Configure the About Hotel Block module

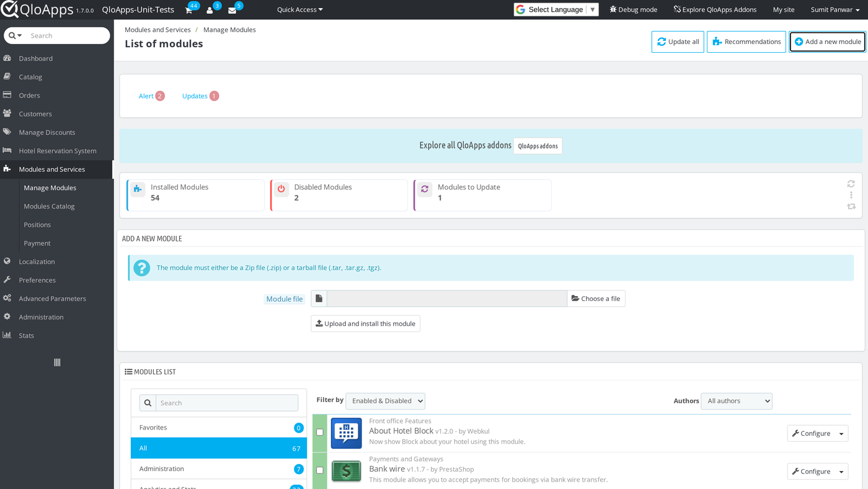point(812,433)
